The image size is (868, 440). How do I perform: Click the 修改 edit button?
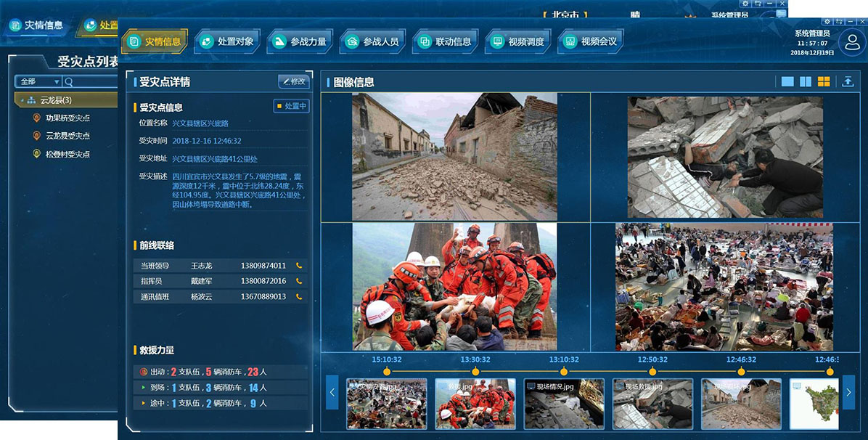[294, 81]
